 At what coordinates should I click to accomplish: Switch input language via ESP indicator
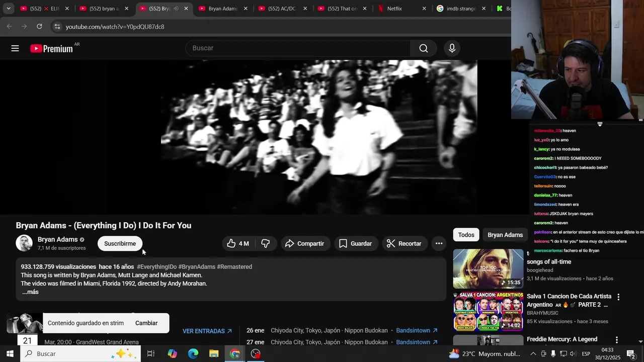click(586, 353)
